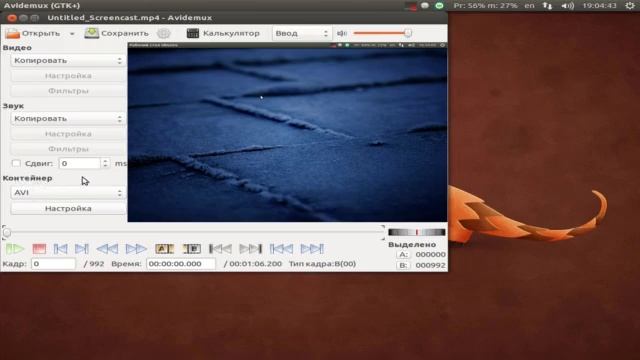640x360 pixels.
Task: Open the sound volume indicator in top bar
Action: click(567, 6)
